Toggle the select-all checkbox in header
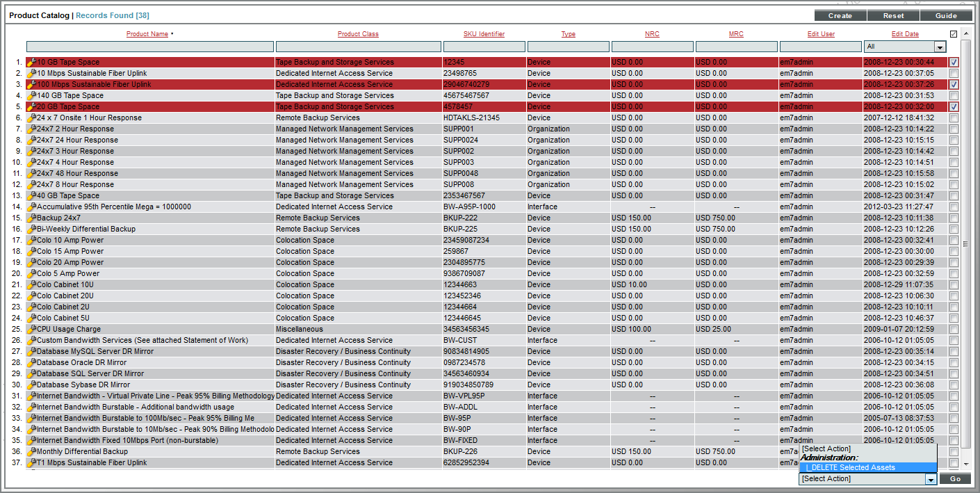Screen dimensions: 980x493 (x=954, y=34)
